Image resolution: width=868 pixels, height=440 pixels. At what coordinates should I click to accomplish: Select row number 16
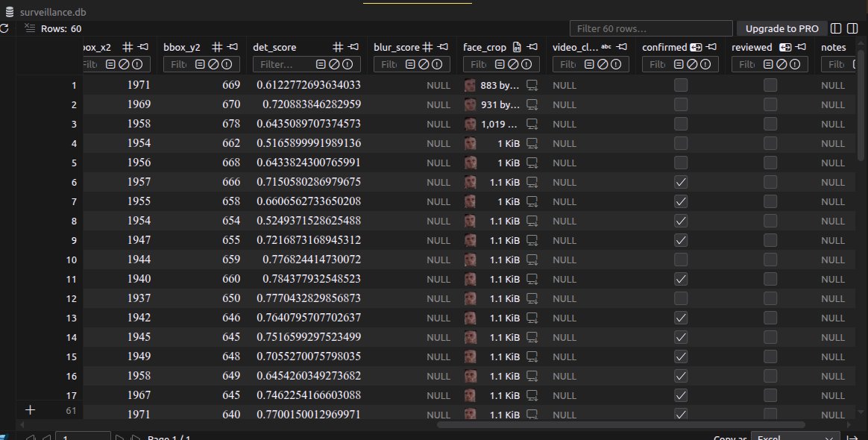[72, 376]
